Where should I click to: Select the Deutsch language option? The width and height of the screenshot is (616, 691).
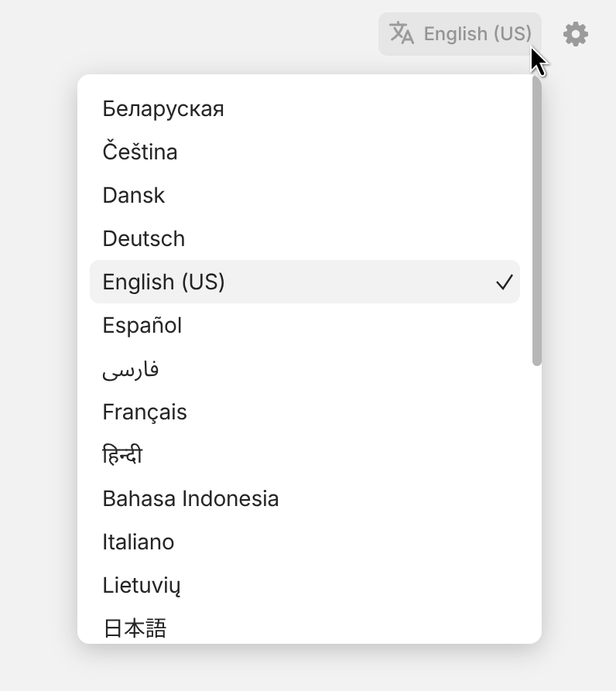click(x=144, y=238)
